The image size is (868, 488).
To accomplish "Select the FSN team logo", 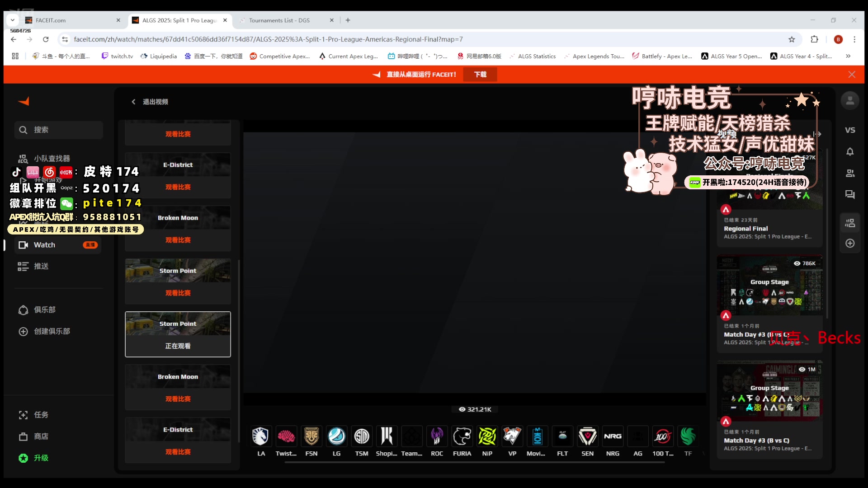I will point(311,436).
